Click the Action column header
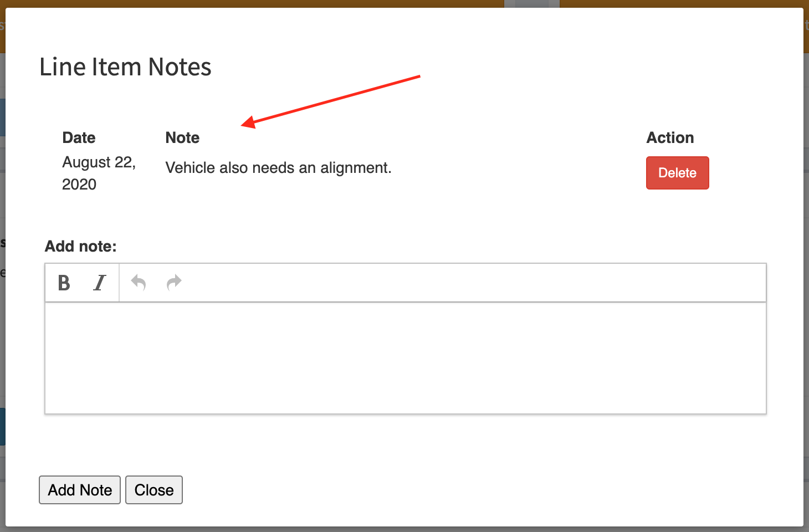This screenshot has width=809, height=532. (670, 137)
